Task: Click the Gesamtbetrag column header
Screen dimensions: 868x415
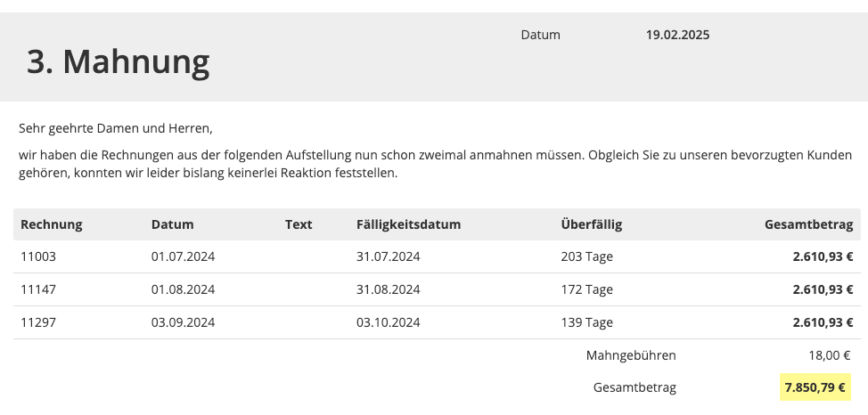Action: 809,224
